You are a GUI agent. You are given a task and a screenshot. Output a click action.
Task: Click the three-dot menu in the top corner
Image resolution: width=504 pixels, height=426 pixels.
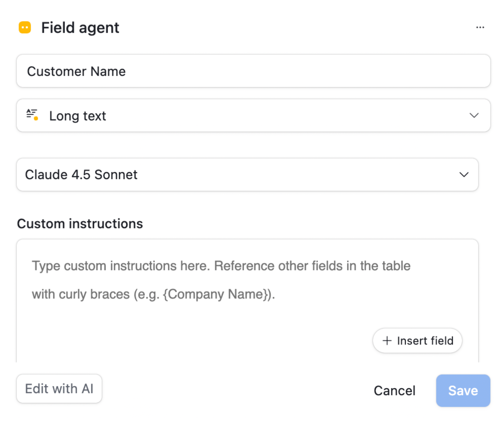point(480,27)
